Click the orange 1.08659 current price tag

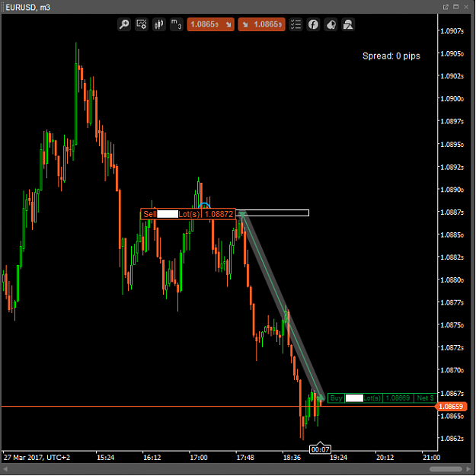tap(451, 407)
